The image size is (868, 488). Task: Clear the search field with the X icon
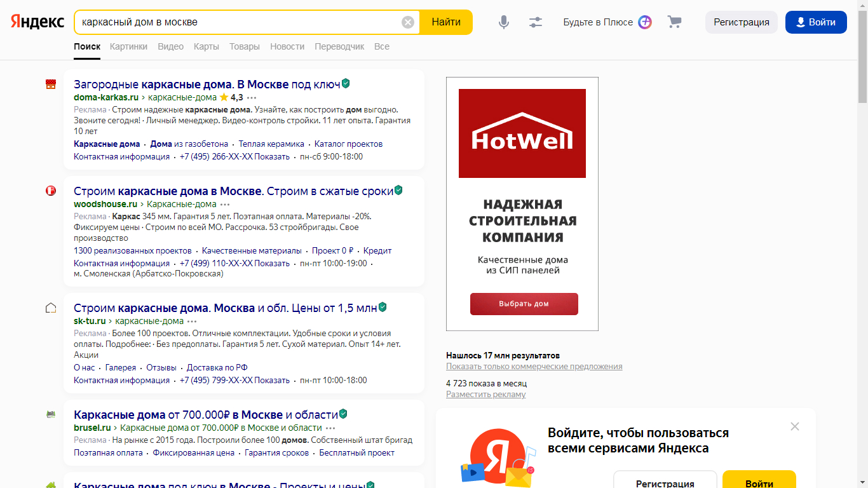coord(408,22)
